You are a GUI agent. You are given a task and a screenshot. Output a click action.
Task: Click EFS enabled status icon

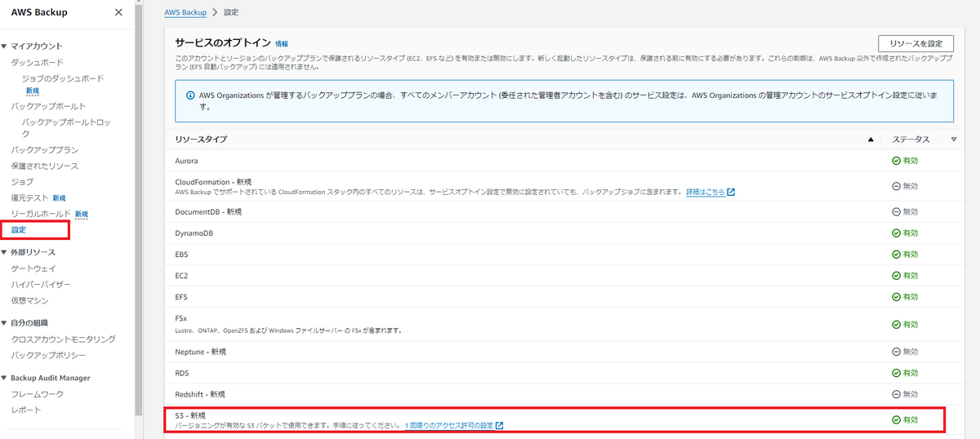click(x=896, y=297)
